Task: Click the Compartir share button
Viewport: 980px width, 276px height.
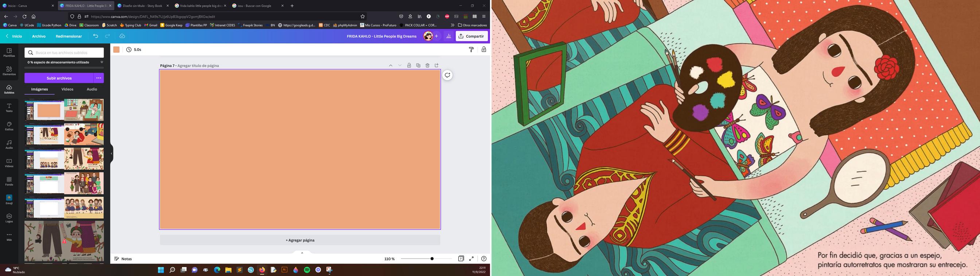Action: pos(472,36)
